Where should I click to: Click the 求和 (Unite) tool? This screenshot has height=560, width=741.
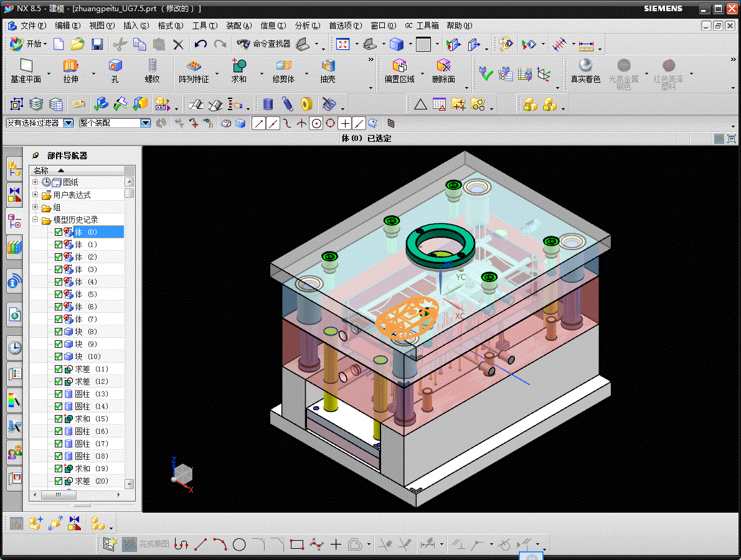point(238,71)
